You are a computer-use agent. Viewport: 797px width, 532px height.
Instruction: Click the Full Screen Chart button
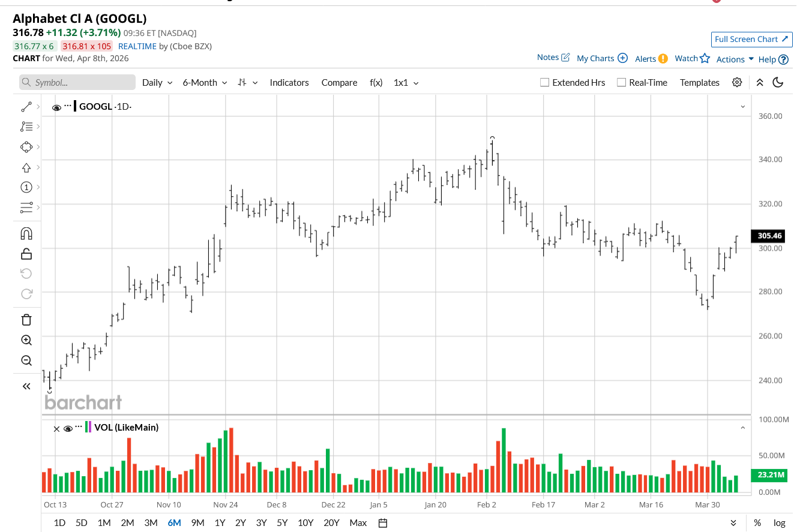(x=750, y=39)
